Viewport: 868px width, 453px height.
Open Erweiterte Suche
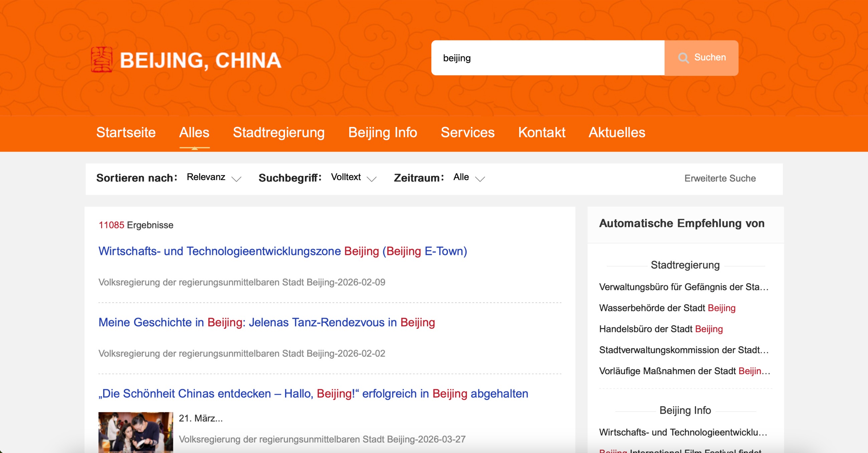tap(720, 178)
